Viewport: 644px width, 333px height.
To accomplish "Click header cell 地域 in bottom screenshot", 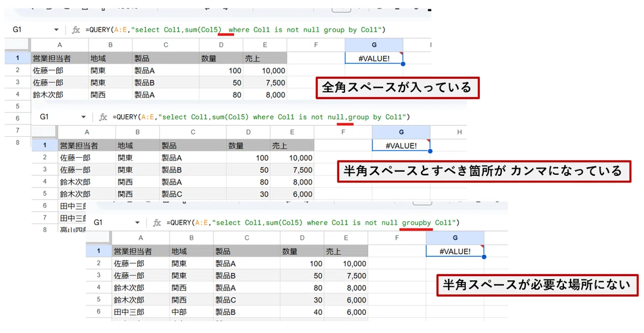I will [x=192, y=251].
